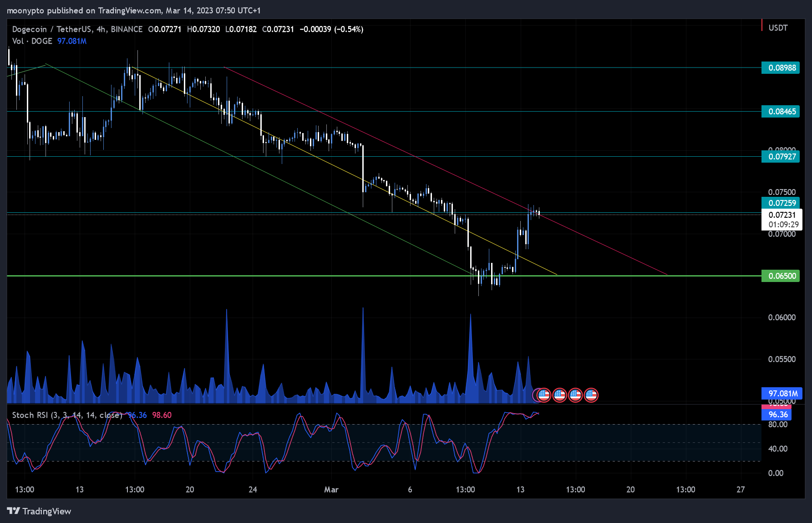
Task: Click the blue 97.081M volume value in header
Action: pyautogui.click(x=72, y=41)
